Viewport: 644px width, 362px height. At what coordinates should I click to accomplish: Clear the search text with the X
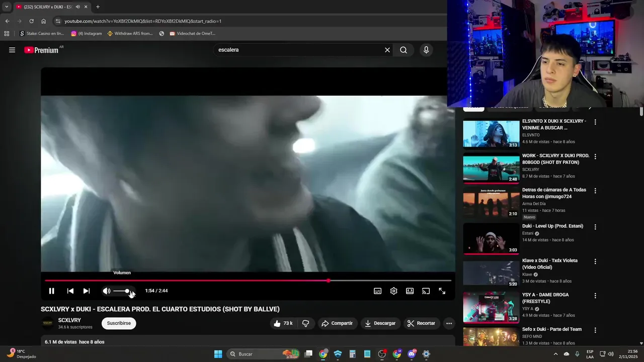coord(387,50)
